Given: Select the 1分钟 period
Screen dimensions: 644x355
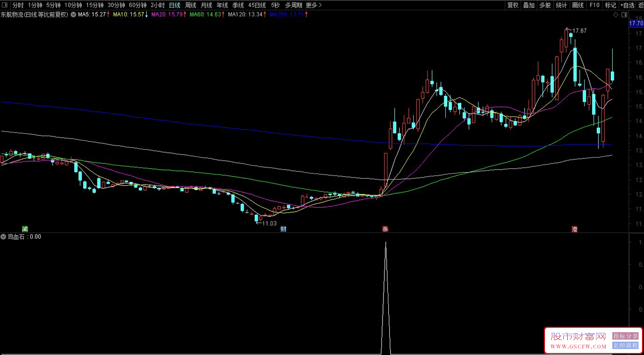Looking at the screenshot, I should [35, 5].
